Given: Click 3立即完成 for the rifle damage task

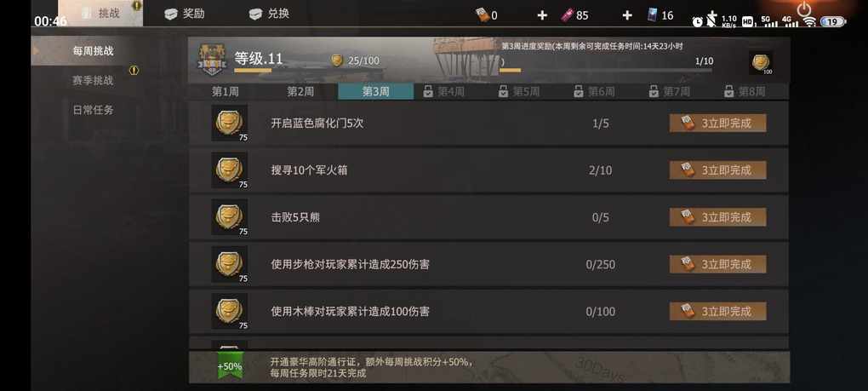Looking at the screenshot, I should click(718, 264).
